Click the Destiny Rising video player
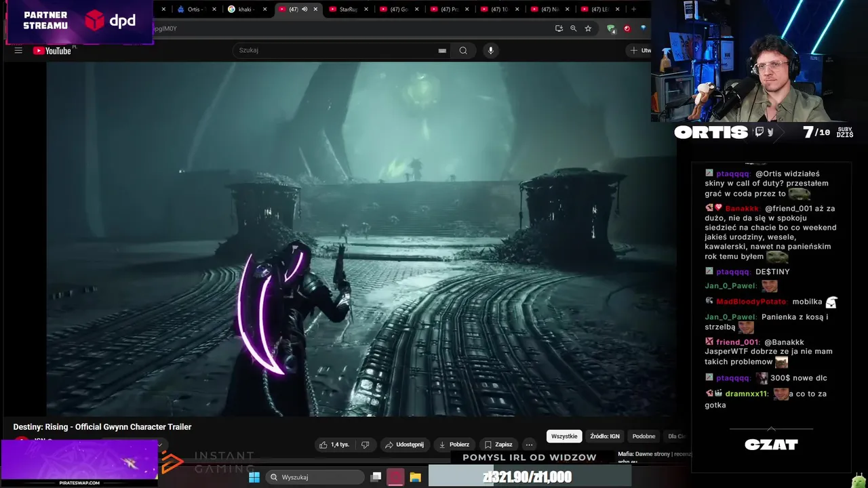 pos(361,239)
